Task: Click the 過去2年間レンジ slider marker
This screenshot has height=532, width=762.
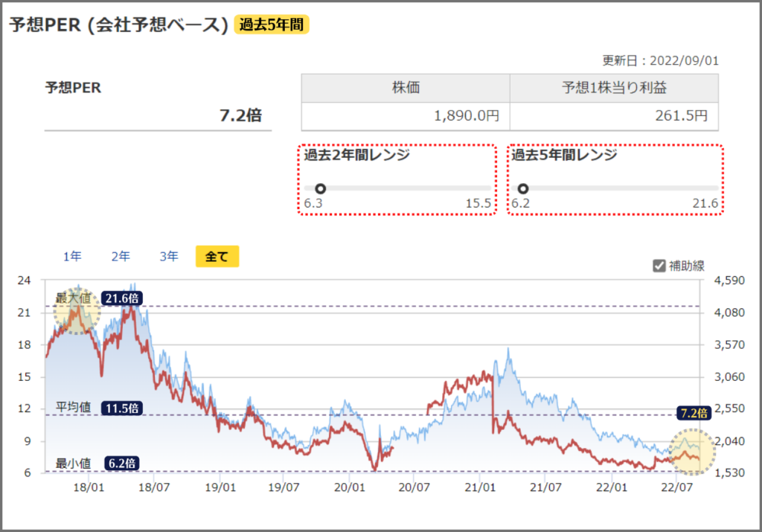Action: coord(320,188)
